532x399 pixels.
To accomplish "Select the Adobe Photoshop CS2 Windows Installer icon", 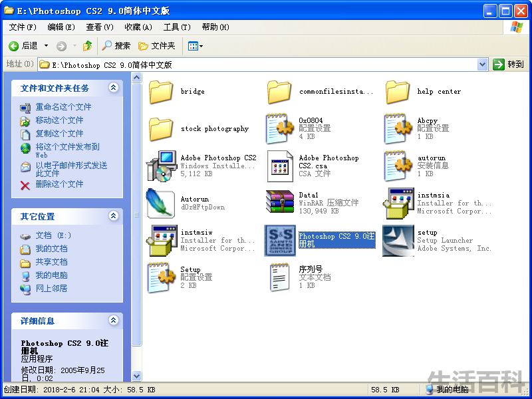I will [162, 166].
